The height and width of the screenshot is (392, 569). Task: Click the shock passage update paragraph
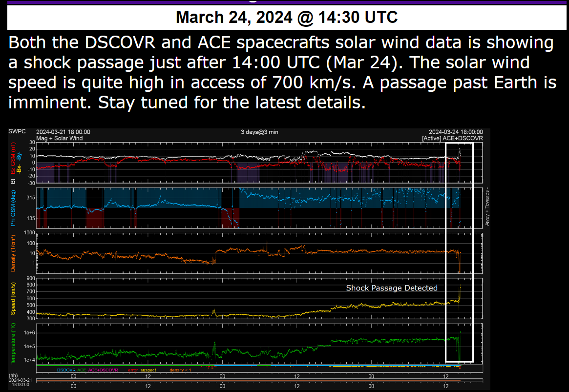click(x=282, y=73)
